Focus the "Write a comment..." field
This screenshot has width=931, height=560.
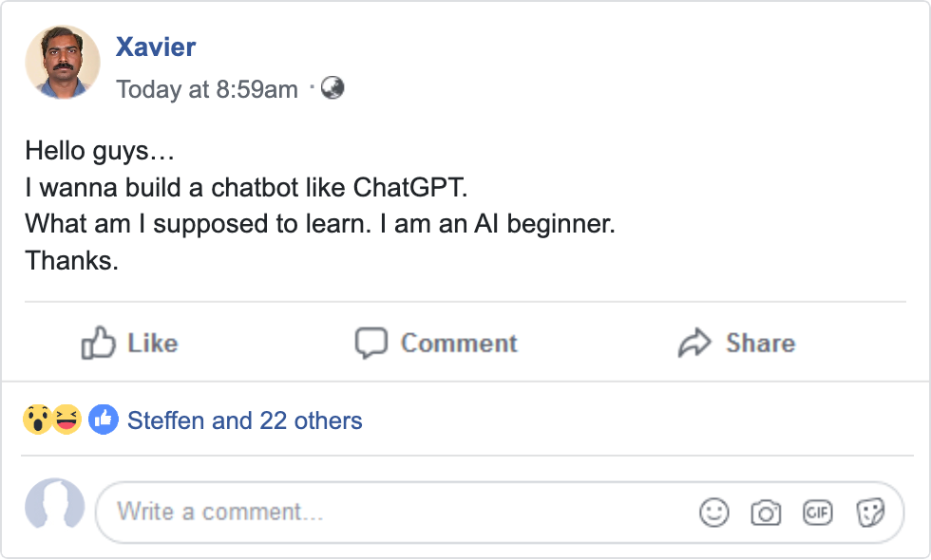pyautogui.click(x=380, y=513)
